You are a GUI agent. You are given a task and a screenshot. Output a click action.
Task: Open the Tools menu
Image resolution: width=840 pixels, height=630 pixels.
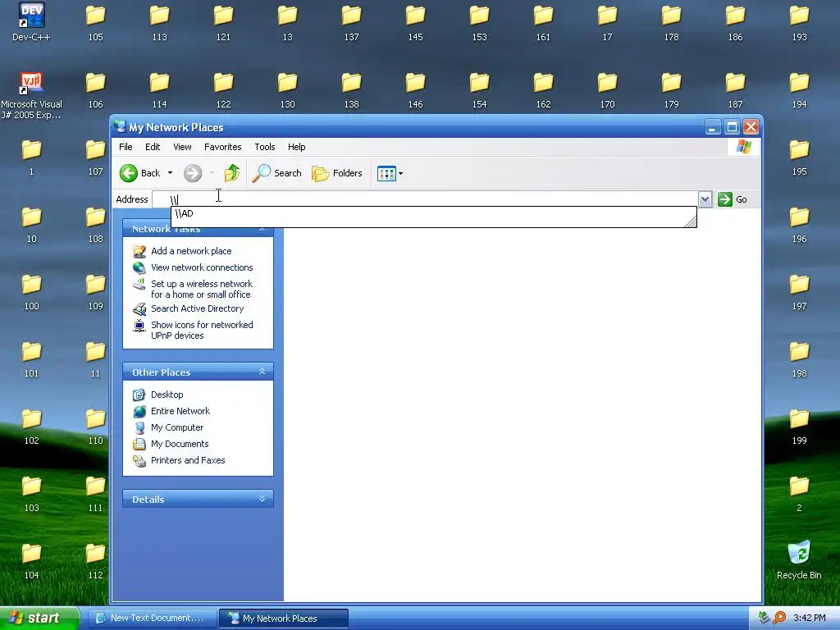coord(265,147)
